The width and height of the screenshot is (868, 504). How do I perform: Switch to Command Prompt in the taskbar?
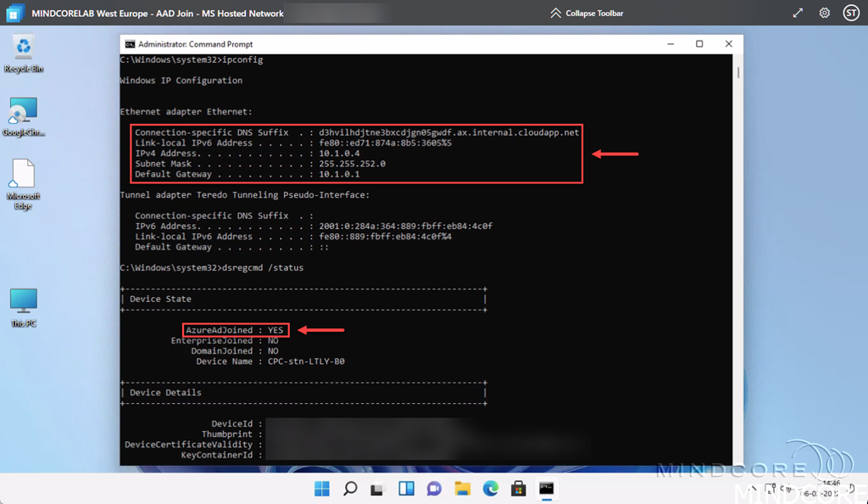click(547, 489)
